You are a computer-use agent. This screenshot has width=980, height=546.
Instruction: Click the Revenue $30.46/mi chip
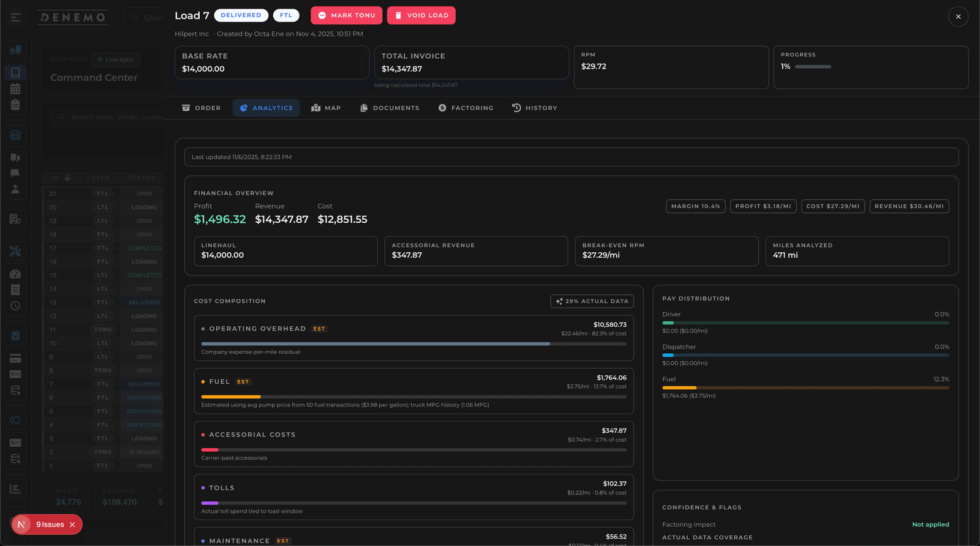point(910,206)
